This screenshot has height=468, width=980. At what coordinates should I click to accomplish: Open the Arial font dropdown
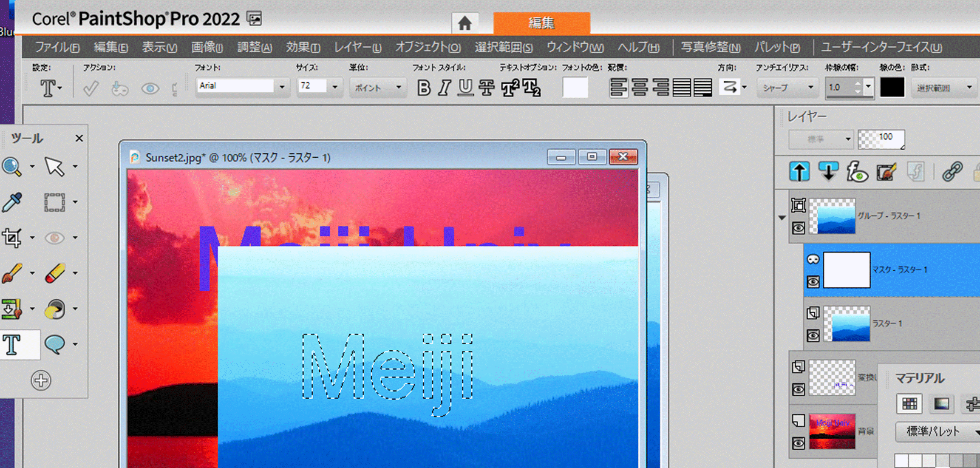point(282,87)
